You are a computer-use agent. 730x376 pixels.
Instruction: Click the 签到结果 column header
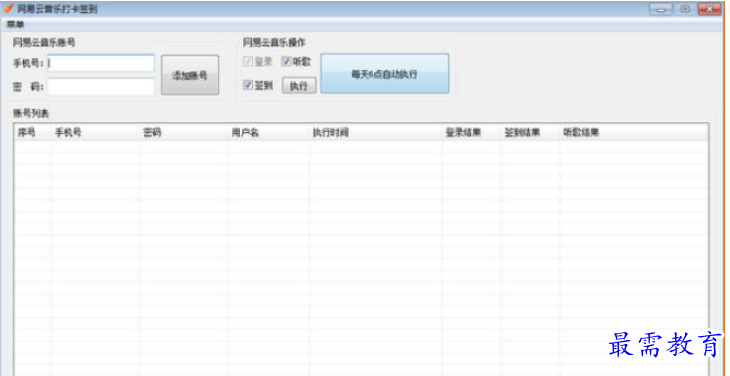click(530, 133)
